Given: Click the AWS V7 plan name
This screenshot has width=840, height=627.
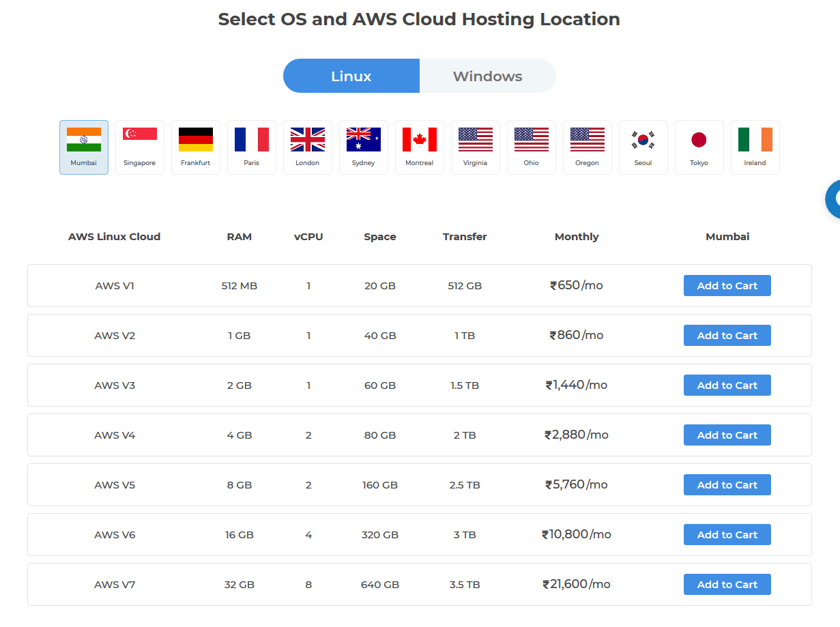Looking at the screenshot, I should (x=115, y=585).
